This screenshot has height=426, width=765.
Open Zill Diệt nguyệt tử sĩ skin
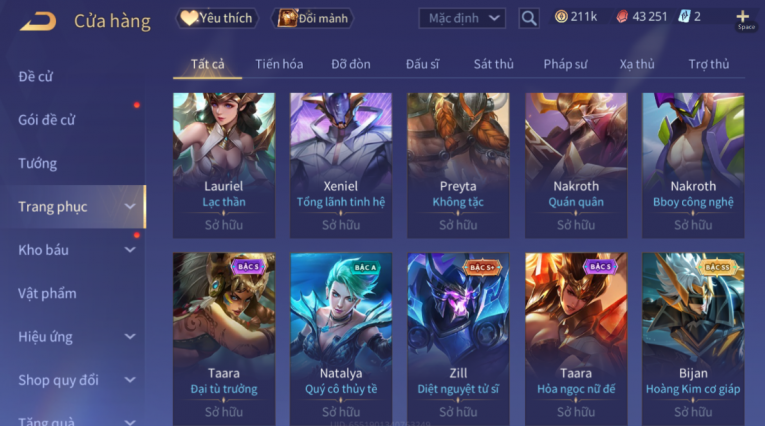[458, 338]
